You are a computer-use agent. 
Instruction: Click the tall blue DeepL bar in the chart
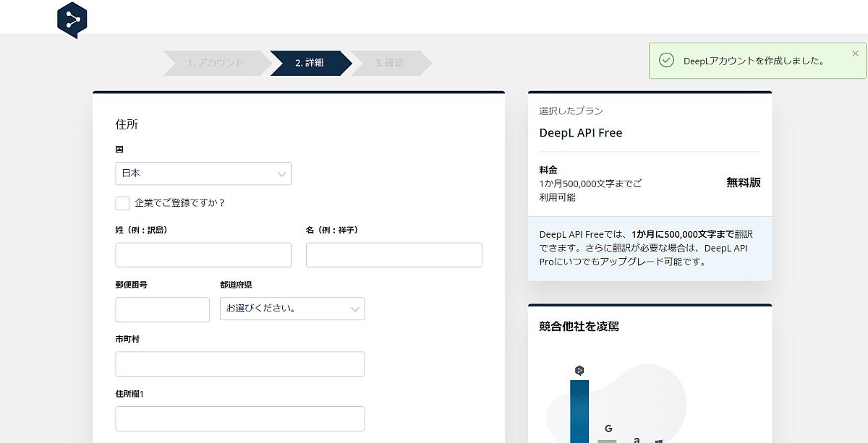click(579, 410)
